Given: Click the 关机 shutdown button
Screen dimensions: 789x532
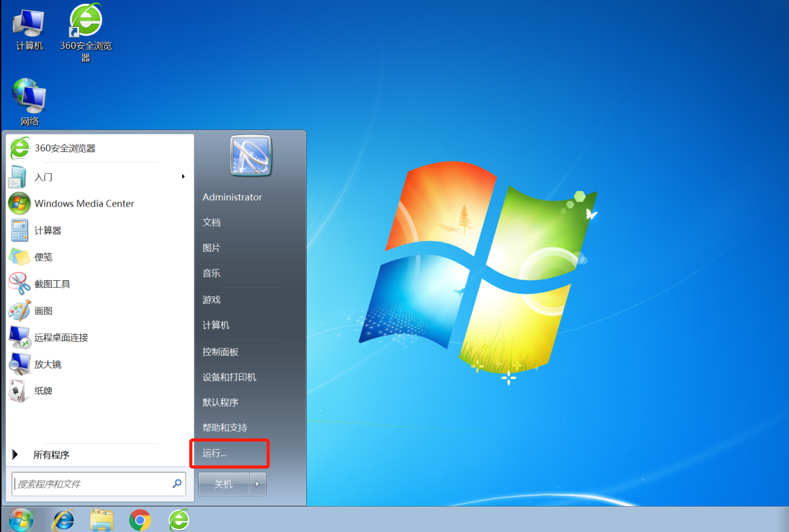Looking at the screenshot, I should pyautogui.click(x=224, y=484).
